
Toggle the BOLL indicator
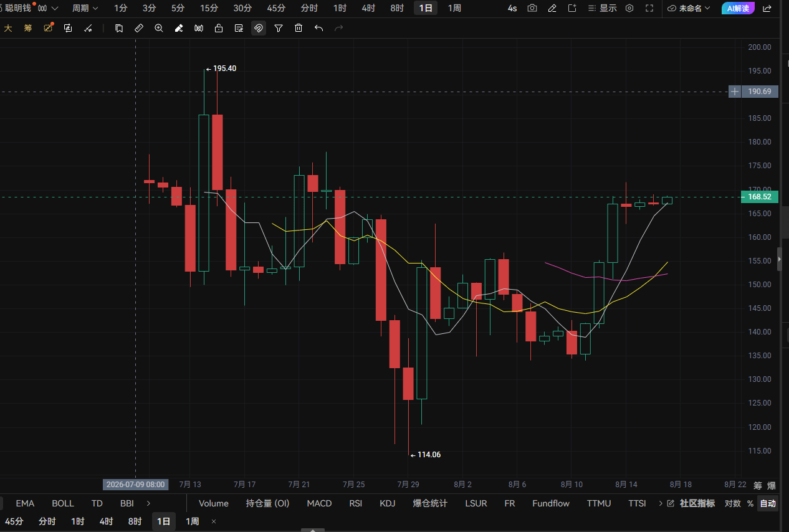[63, 503]
